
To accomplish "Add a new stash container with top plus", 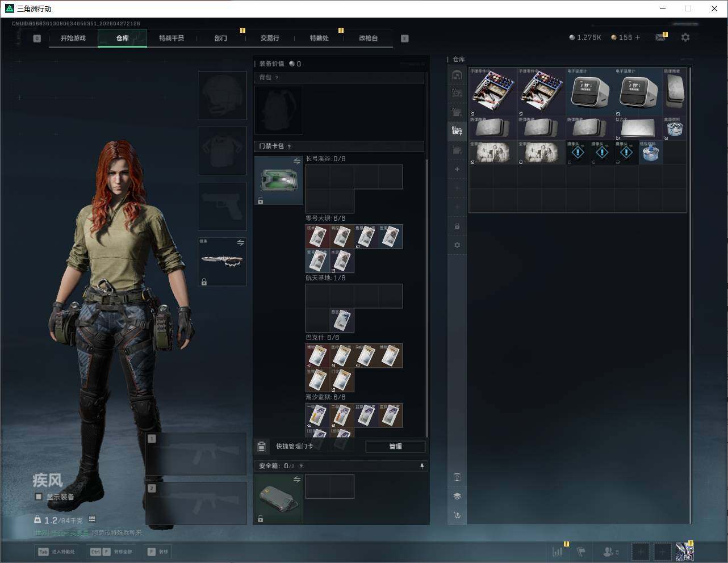I will point(457,169).
